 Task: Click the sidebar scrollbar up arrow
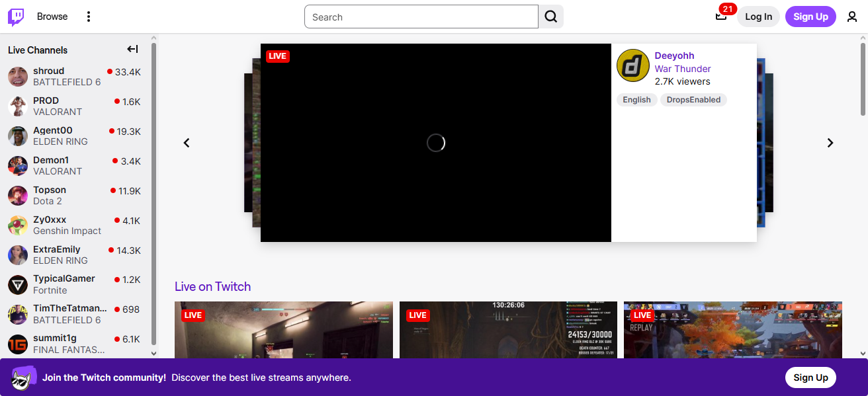click(x=154, y=38)
